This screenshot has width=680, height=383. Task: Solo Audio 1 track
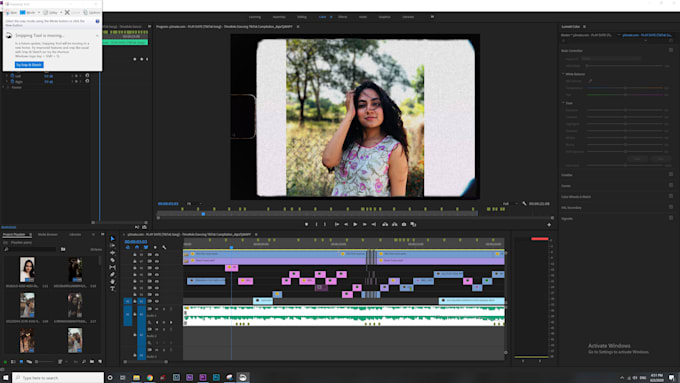pyautogui.click(x=163, y=309)
